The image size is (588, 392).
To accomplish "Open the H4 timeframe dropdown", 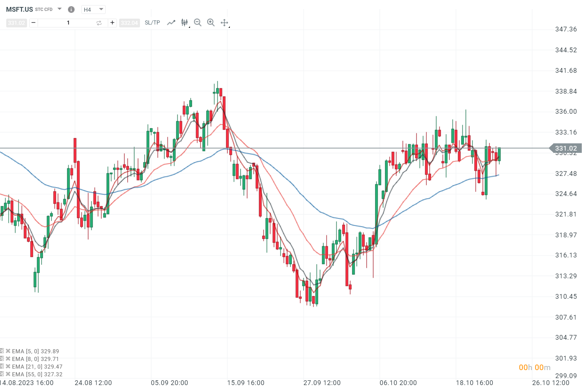I will 94,10.
